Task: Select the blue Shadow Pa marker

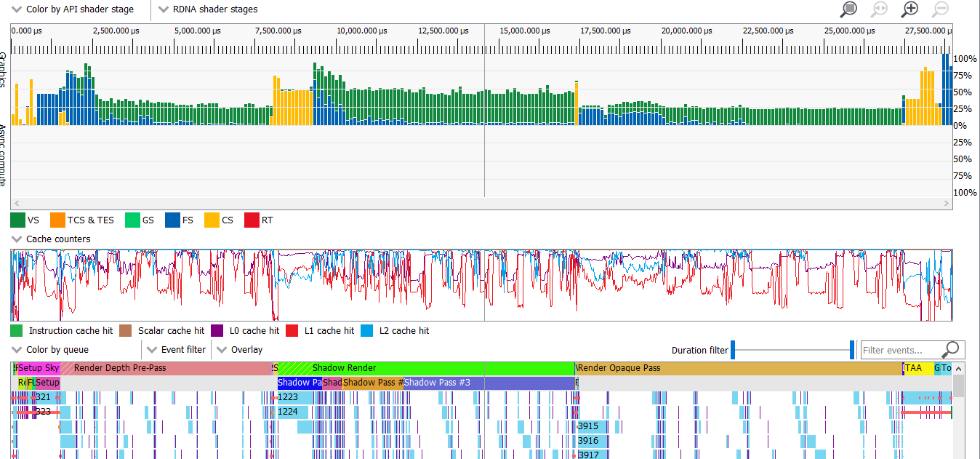Action: (300, 383)
